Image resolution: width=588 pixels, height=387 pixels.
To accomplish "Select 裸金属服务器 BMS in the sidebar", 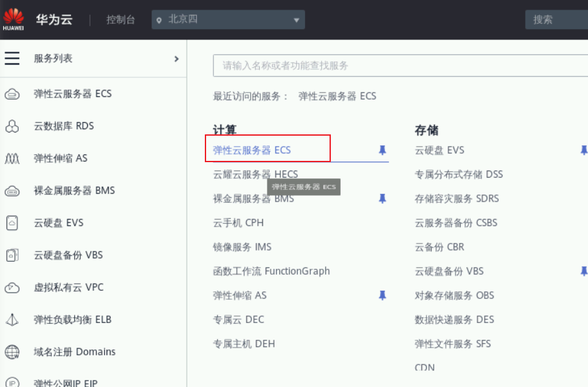I will coord(74,191).
